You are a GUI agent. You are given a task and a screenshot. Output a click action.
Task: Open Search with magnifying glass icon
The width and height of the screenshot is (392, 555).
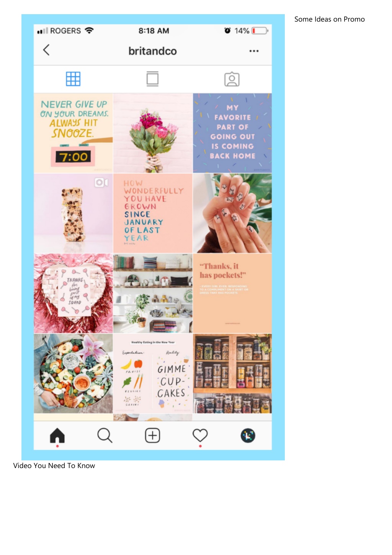click(x=105, y=435)
